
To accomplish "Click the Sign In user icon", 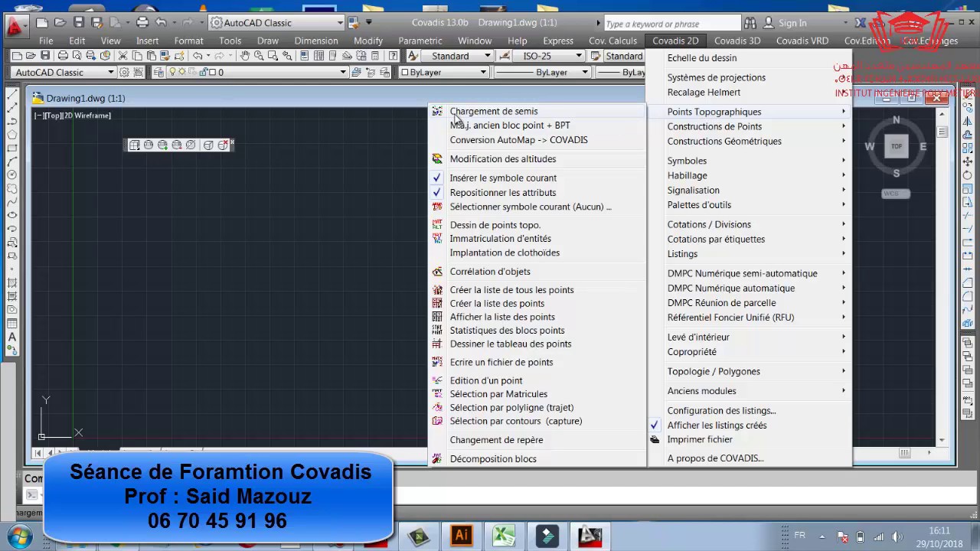I will pos(770,23).
